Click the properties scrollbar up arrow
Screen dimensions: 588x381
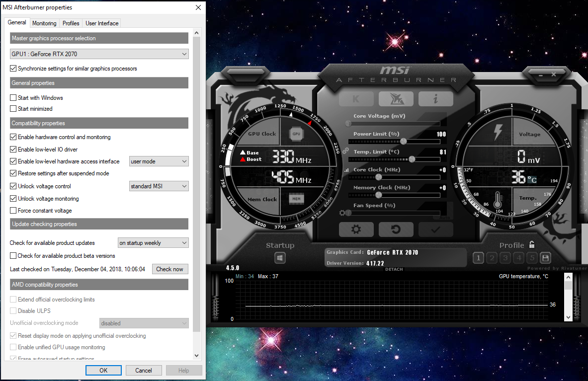[196, 33]
